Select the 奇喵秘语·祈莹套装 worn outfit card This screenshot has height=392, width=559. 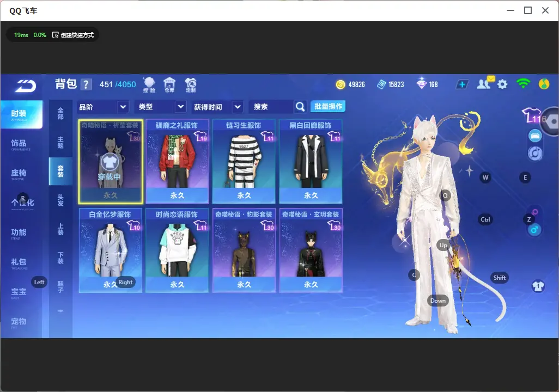pyautogui.click(x=111, y=162)
